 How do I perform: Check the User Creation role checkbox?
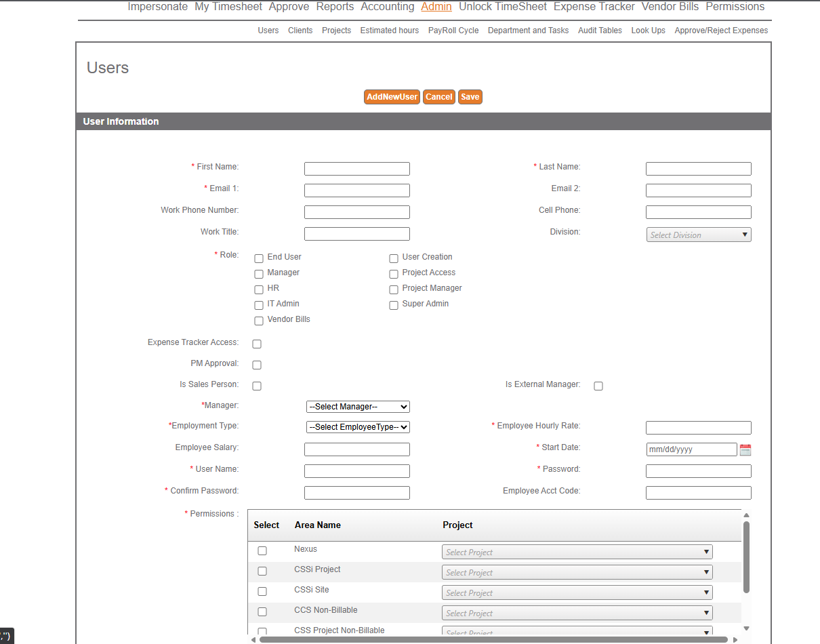pos(394,258)
